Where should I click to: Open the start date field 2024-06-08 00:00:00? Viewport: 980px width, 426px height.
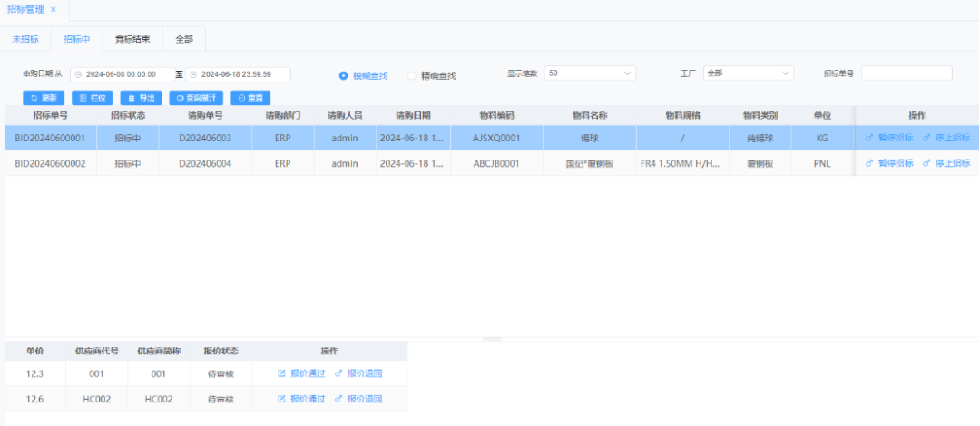122,74
